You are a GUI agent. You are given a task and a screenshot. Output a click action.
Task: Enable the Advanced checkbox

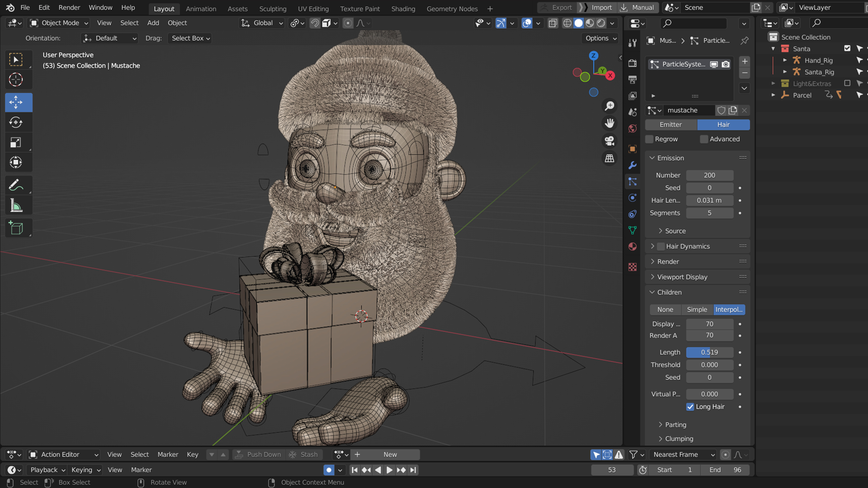tap(704, 139)
